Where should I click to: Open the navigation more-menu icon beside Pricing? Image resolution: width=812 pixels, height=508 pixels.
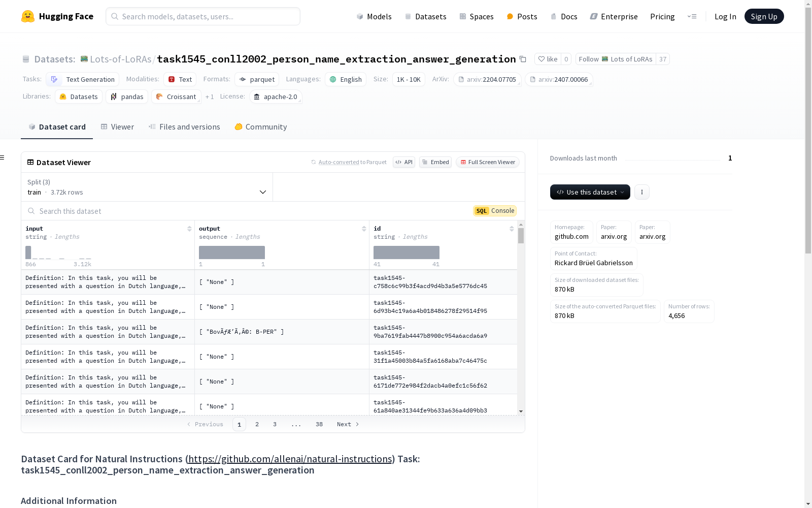(692, 16)
